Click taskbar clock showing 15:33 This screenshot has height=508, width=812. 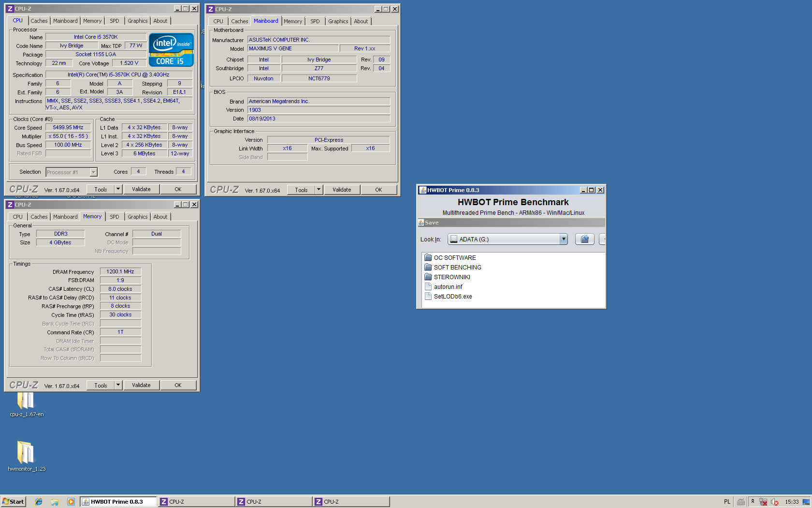pyautogui.click(x=792, y=502)
